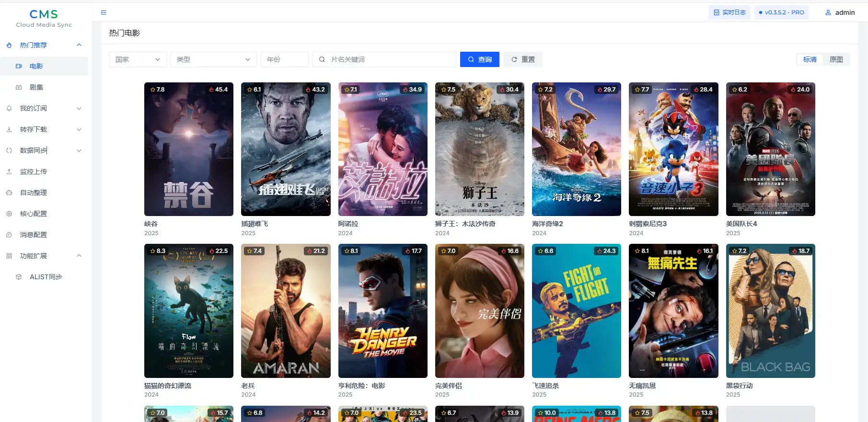Open the 峡谷 movie poster

(x=188, y=149)
